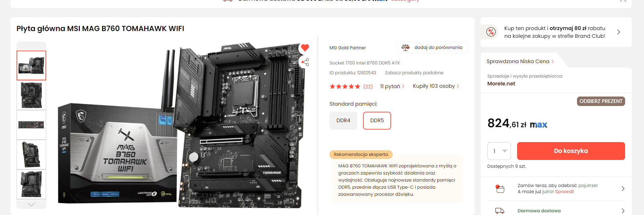Click Zobacz produkty podobne link
Viewport: 644px width, 215px height.
tap(414, 73)
